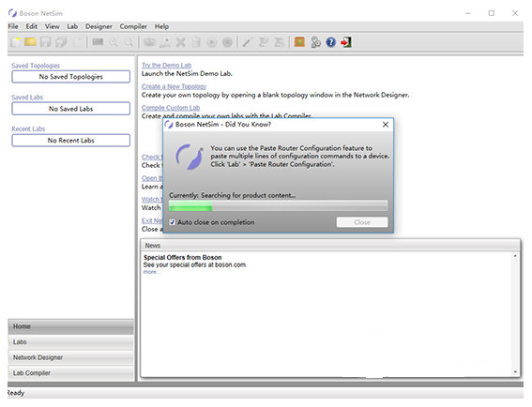Click the Special Offers from Boson headline
Viewport: 532px width, 407px height.
[x=183, y=258]
